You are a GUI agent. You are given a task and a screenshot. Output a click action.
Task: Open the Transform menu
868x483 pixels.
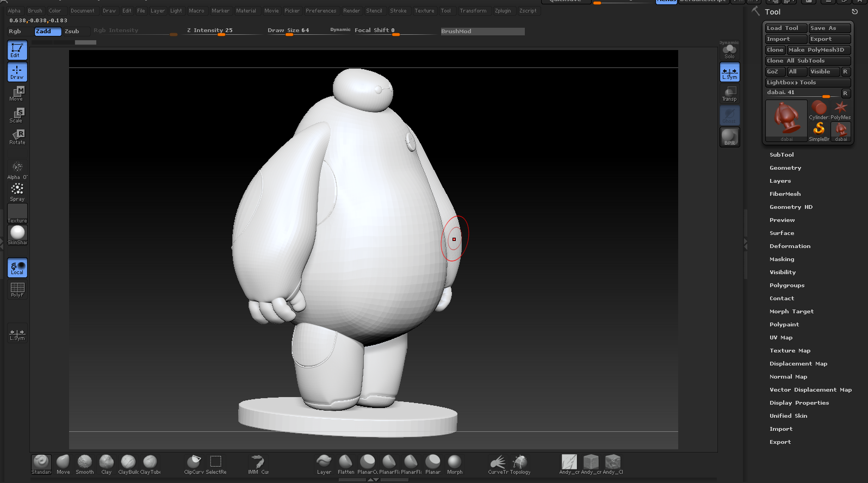pyautogui.click(x=473, y=11)
